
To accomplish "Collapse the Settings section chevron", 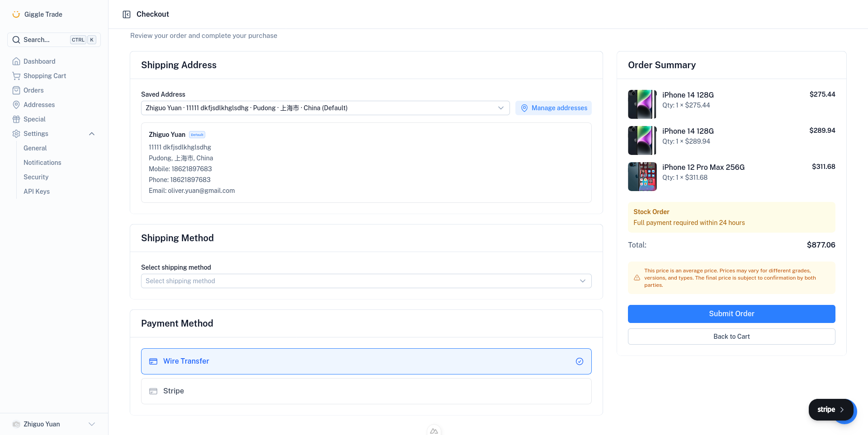I will pyautogui.click(x=92, y=134).
